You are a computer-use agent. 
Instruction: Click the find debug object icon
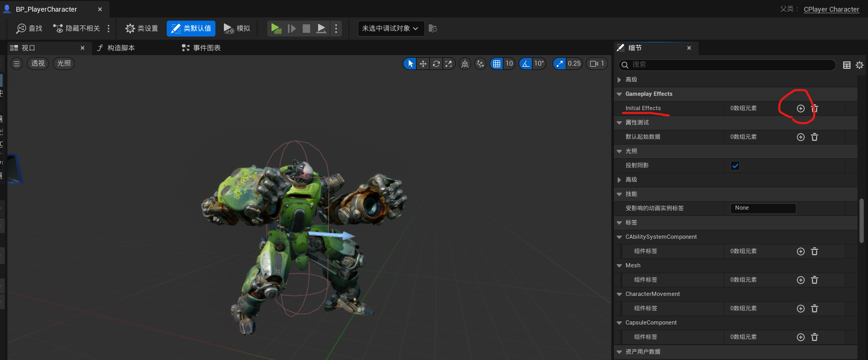432,29
